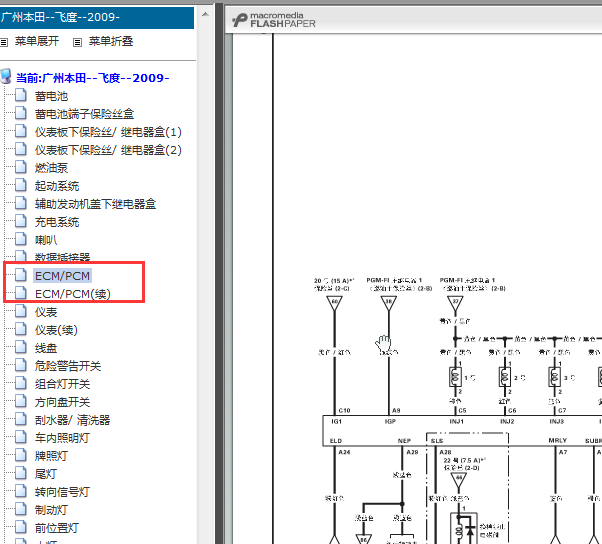Click the page icon beside 仪表
Image resolution: width=602 pixels, height=544 pixels.
click(21, 311)
